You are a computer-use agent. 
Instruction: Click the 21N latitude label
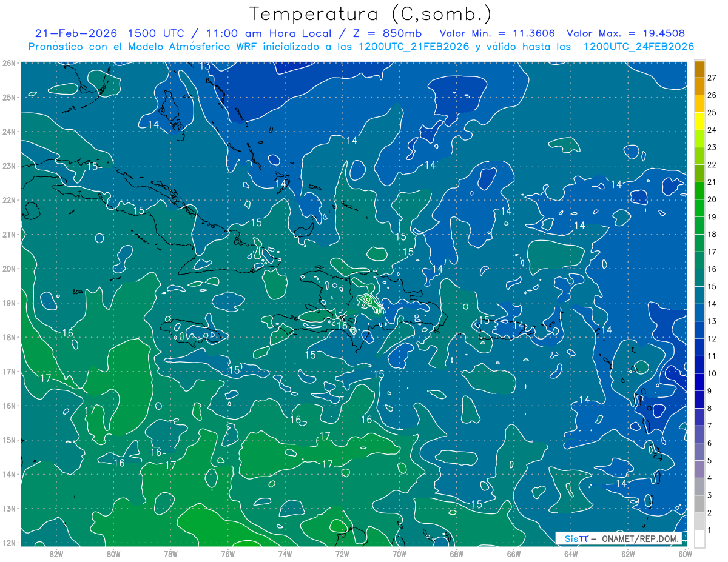coord(8,234)
